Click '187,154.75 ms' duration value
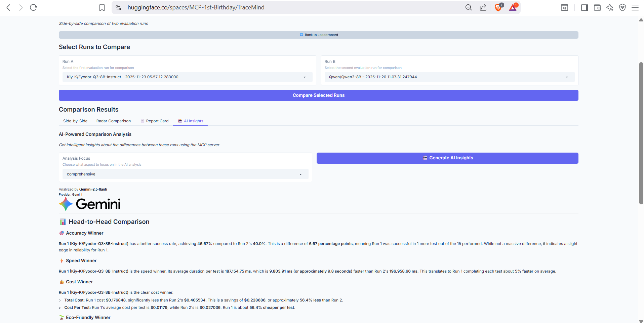Image resolution: width=644 pixels, height=323 pixels. click(x=238, y=271)
